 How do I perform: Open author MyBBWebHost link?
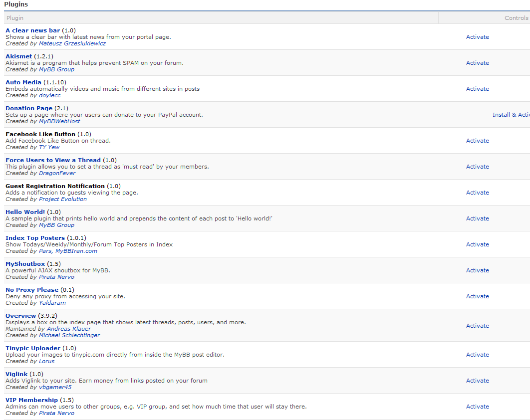click(59, 121)
